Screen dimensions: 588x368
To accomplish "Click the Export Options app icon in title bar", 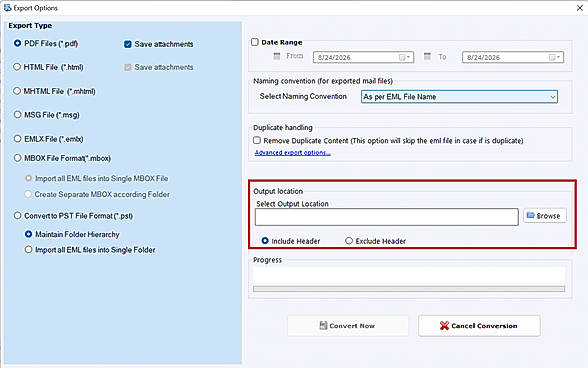I will pos(8,8).
